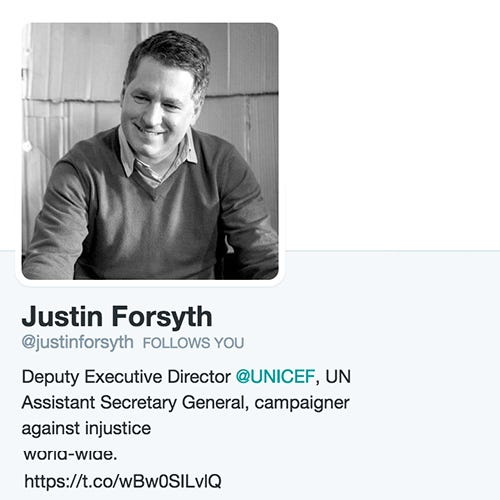Image resolution: width=500 pixels, height=500 pixels.
Task: Open the @justinforsyth handle
Action: pos(77,343)
